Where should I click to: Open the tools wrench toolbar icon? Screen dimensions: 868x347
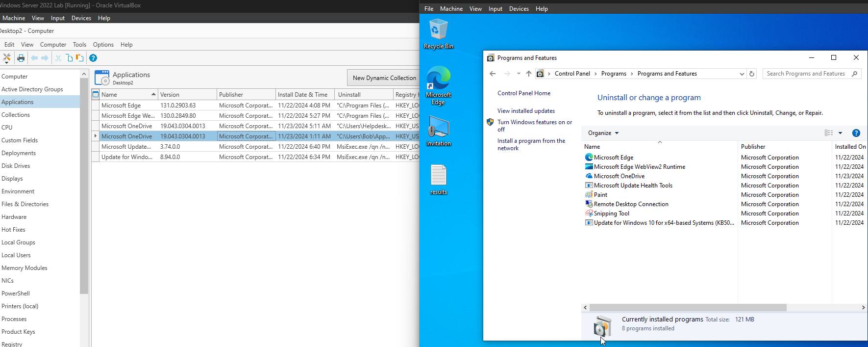tap(7, 58)
